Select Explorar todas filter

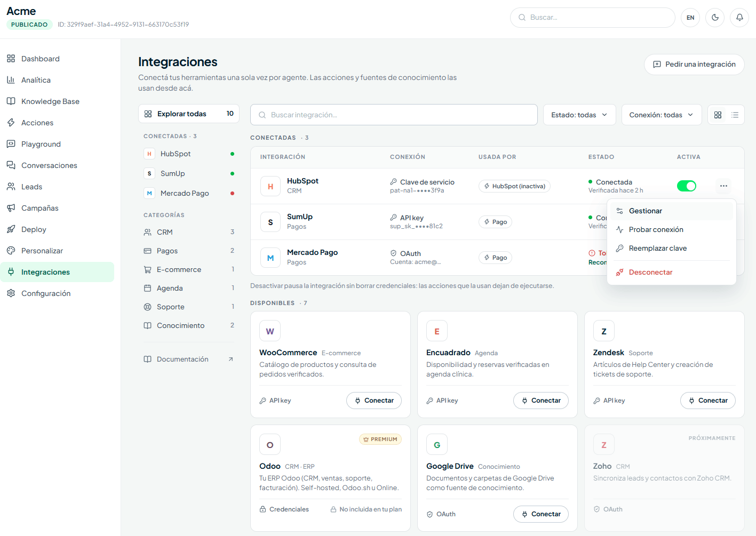189,114
